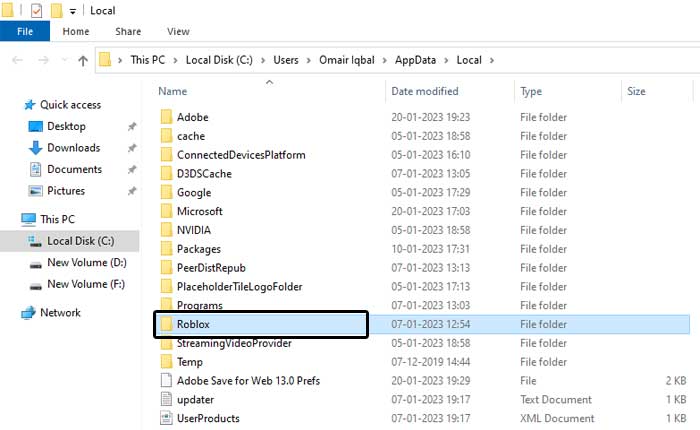Image resolution: width=700 pixels, height=430 pixels.
Task: Click pin icon next to Pictures
Action: tap(132, 191)
